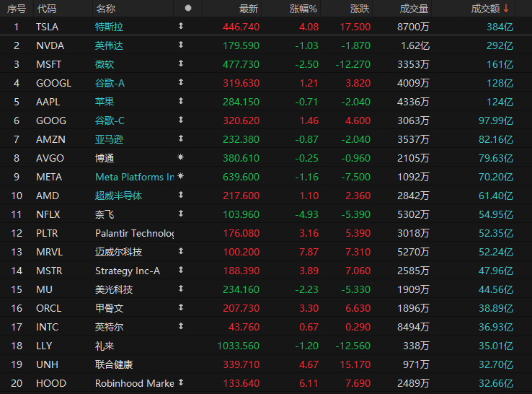Click the 英特尔 name cell
The height and width of the screenshot is (394, 532).
click(x=109, y=327)
